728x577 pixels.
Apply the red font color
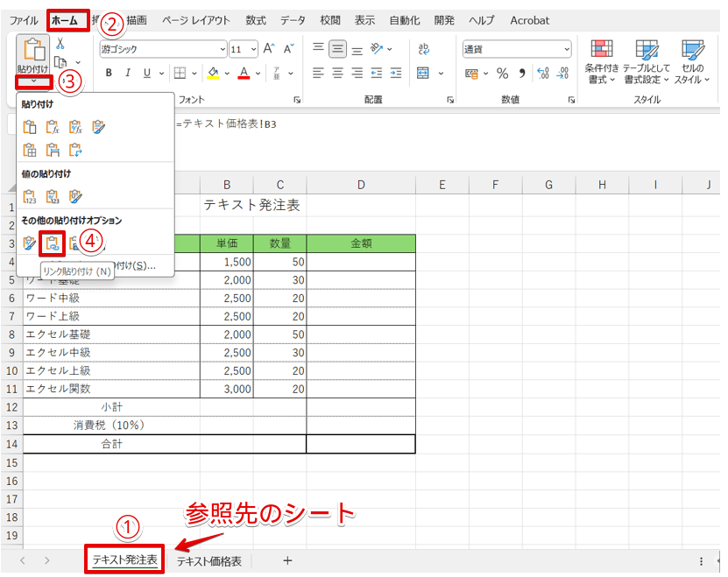244,73
